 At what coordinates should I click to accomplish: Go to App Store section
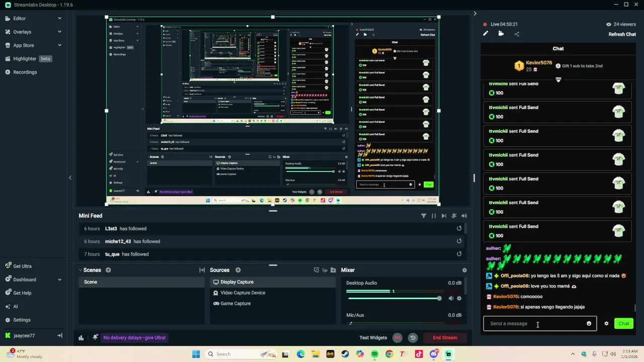tap(23, 45)
